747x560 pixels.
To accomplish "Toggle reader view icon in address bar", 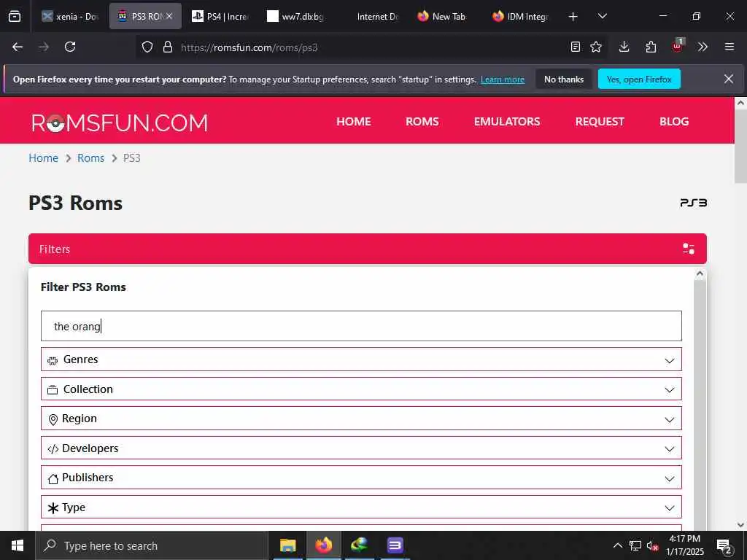I will [576, 47].
